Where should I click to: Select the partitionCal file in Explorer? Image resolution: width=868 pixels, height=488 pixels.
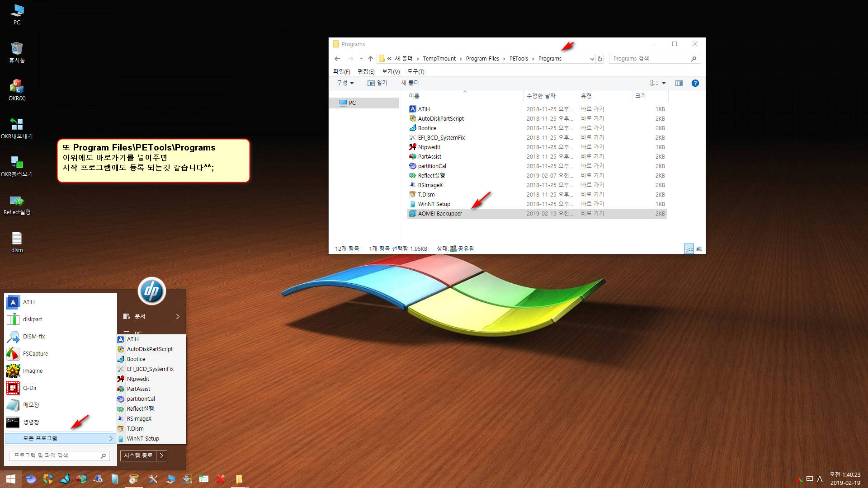coord(537,166)
